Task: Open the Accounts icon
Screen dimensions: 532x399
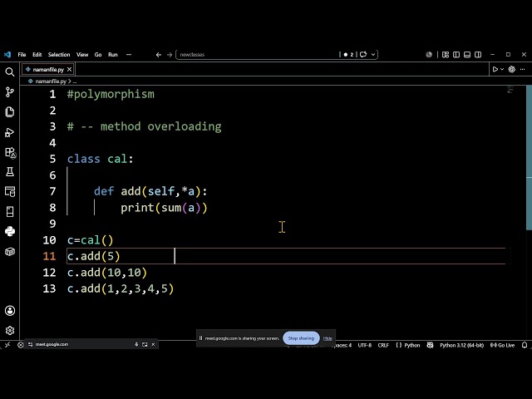Action: click(x=9, y=310)
